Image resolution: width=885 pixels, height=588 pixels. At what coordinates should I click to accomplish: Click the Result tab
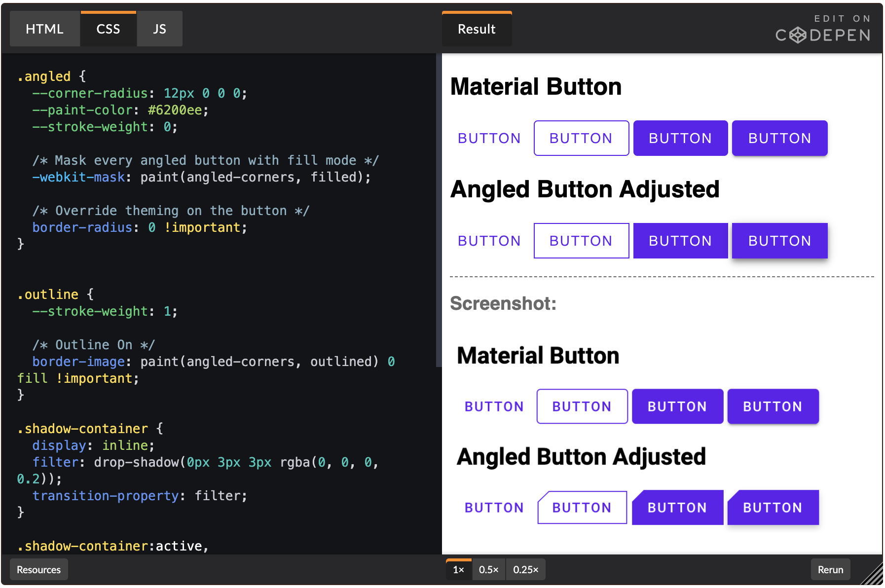pyautogui.click(x=477, y=29)
